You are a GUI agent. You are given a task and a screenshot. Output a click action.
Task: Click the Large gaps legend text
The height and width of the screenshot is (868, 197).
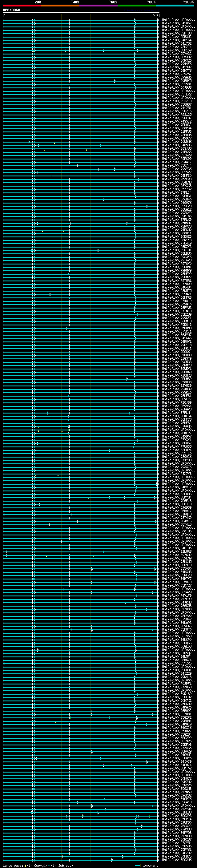click(38, 866)
